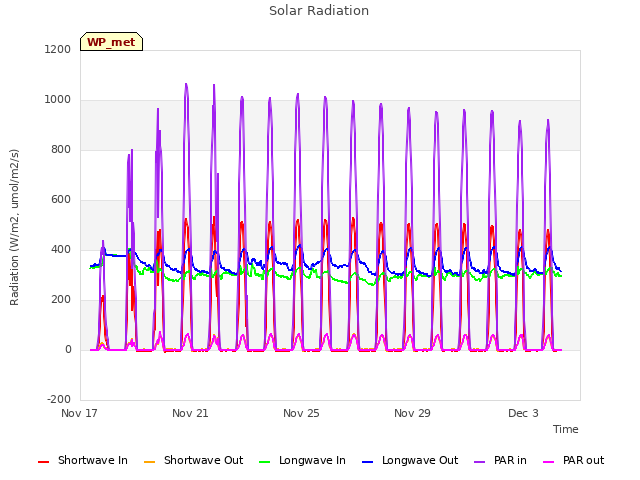Click the Dec 3 x-axis label
640x480 pixels.
coord(523,413)
